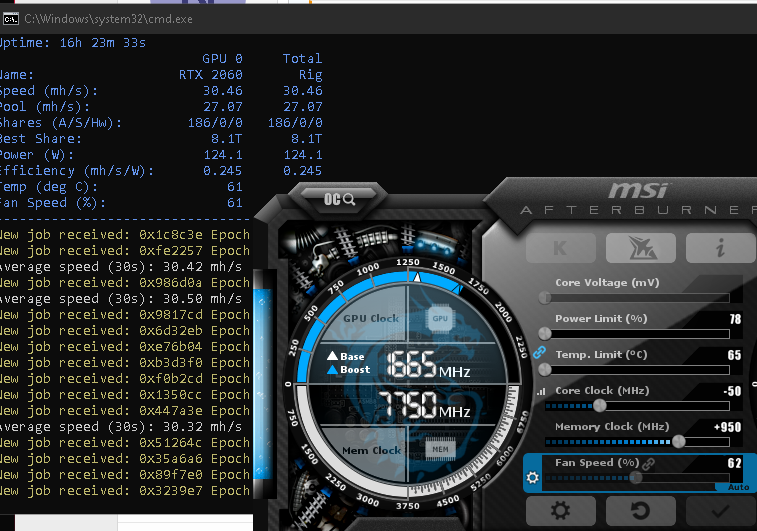Apply settings with the checkmark button
The height and width of the screenshot is (531, 757).
pos(720,510)
